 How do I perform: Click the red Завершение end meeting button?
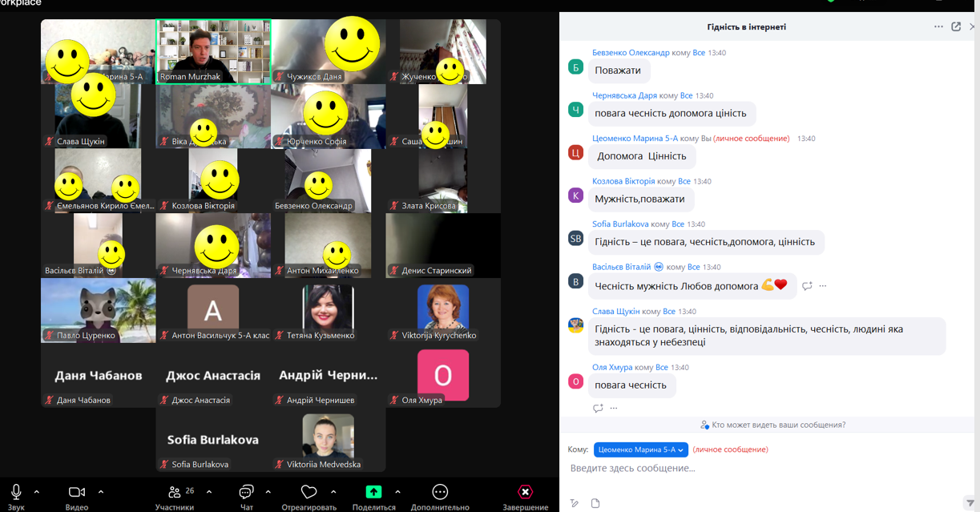(525, 492)
